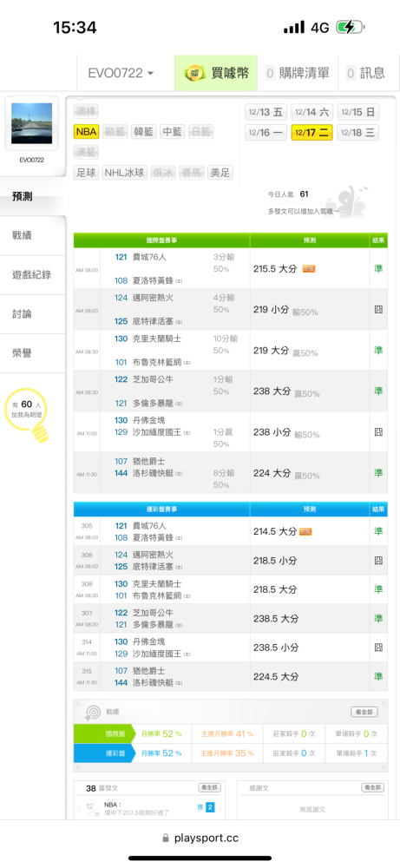Click 看全部 in the 戰績 panel
This screenshot has width=400, height=868.
pyautogui.click(x=364, y=712)
